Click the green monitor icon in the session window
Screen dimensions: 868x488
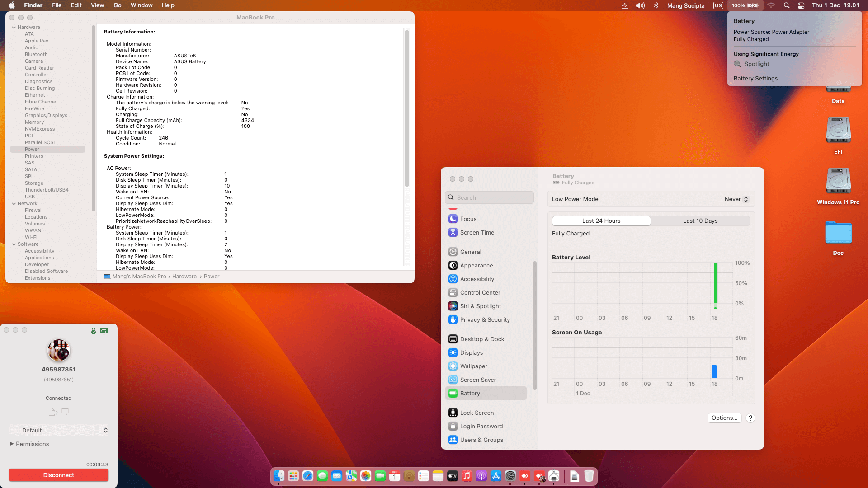point(104,331)
